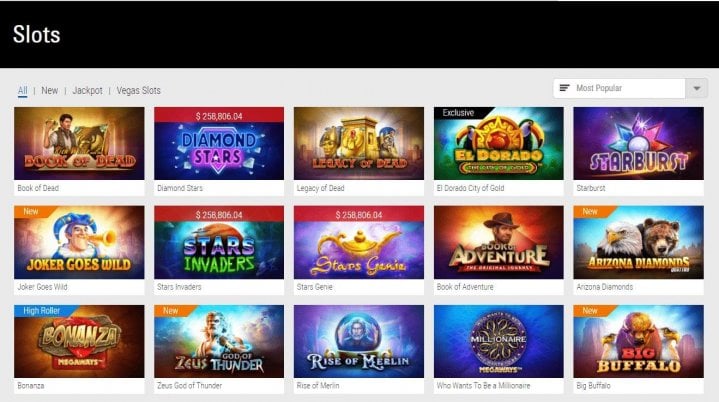Launch the Big Buffalo new slot
The width and height of the screenshot is (719, 402).
pos(638,341)
